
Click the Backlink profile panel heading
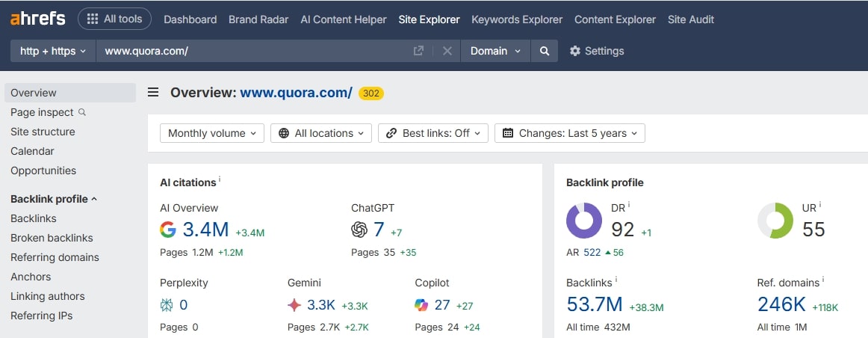[x=605, y=182]
